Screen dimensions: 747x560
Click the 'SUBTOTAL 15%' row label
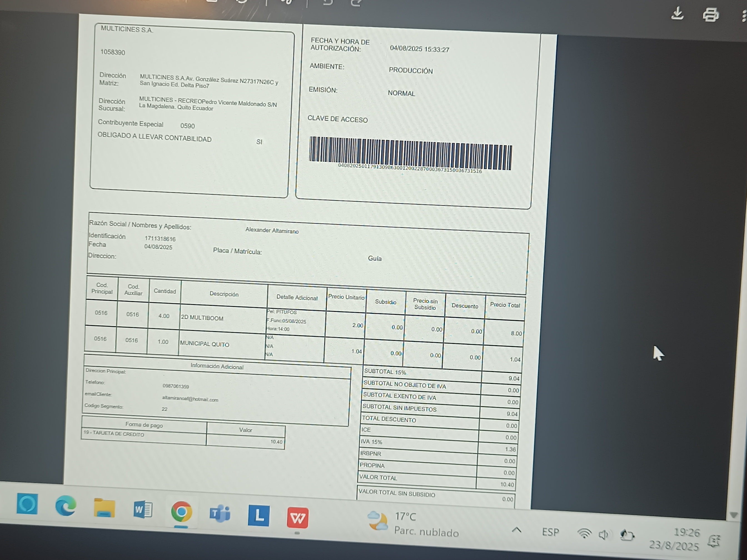385,372
